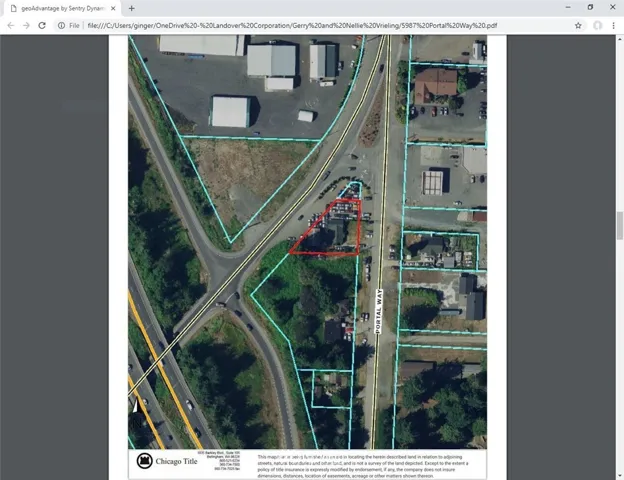Open the Chrome profile avatar

[x=597, y=25]
